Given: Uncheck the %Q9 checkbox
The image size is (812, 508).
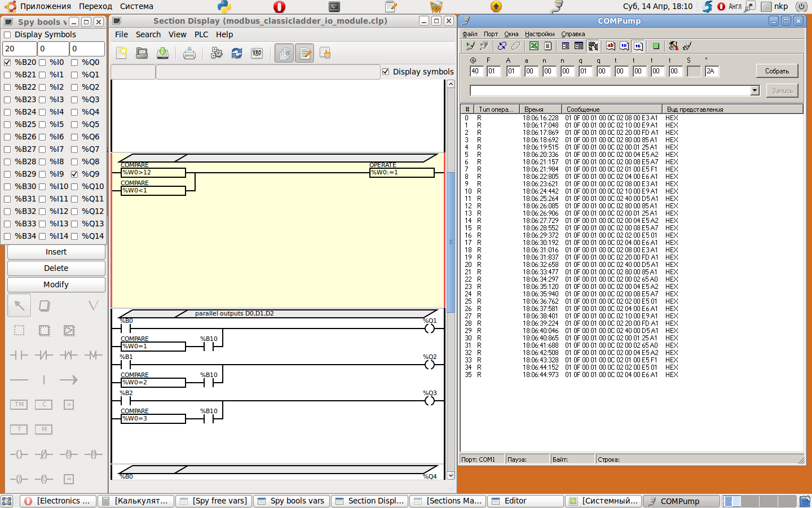Looking at the screenshot, I should (74, 174).
